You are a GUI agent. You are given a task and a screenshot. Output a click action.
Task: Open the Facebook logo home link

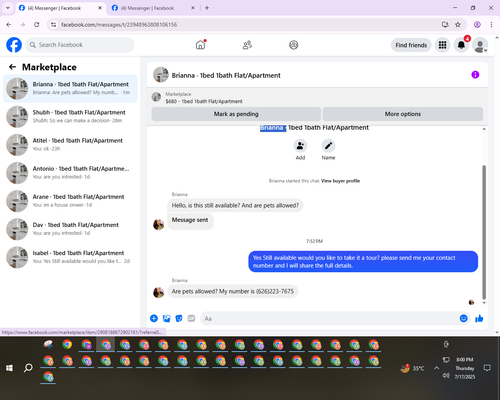[14, 45]
